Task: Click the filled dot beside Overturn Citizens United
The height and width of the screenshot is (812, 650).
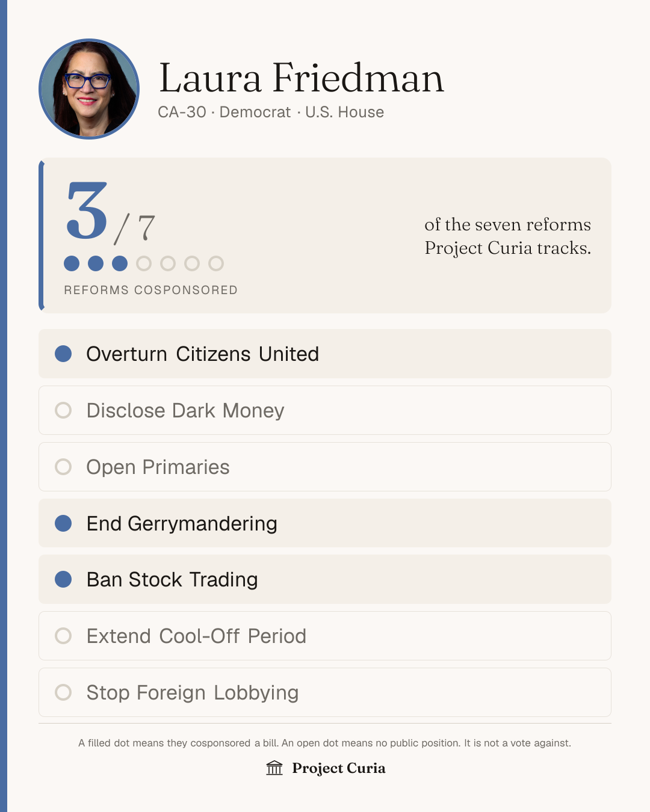Action: pyautogui.click(x=63, y=354)
